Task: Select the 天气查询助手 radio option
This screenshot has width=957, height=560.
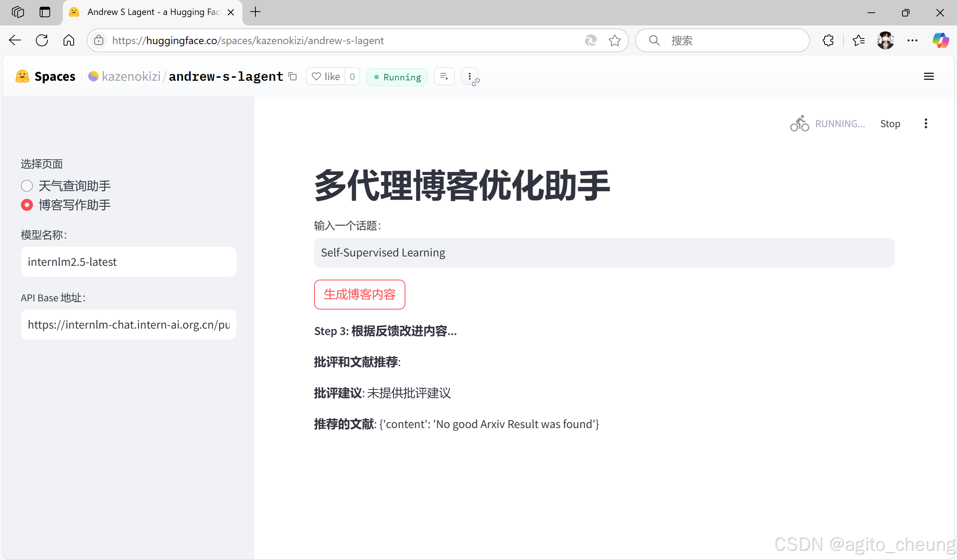Action: click(27, 186)
